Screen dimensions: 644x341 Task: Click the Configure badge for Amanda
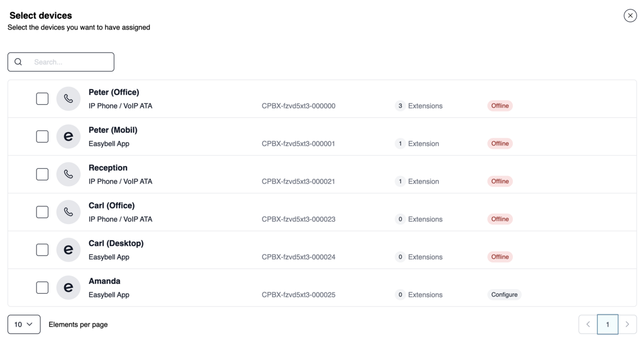tap(504, 294)
